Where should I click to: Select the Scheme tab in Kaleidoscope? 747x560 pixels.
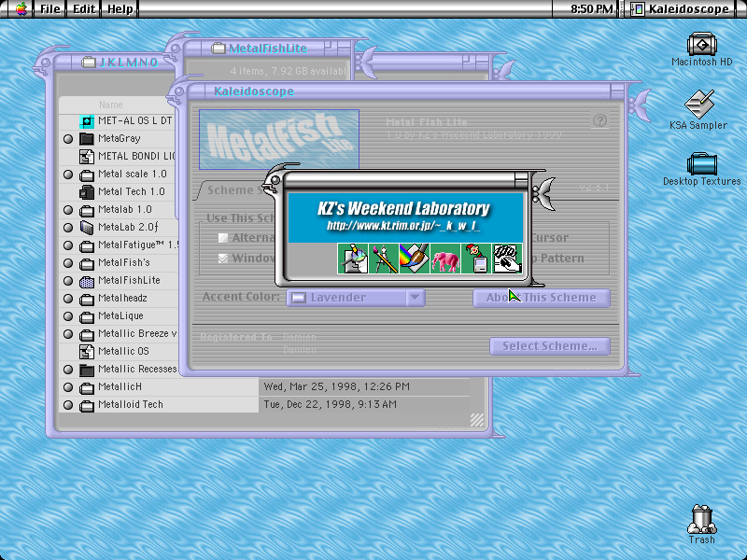tap(233, 190)
